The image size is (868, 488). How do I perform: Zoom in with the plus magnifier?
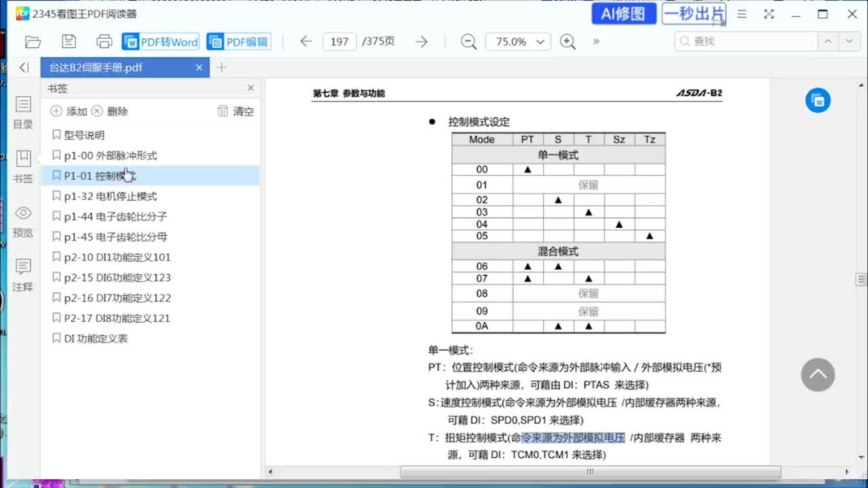tap(568, 41)
